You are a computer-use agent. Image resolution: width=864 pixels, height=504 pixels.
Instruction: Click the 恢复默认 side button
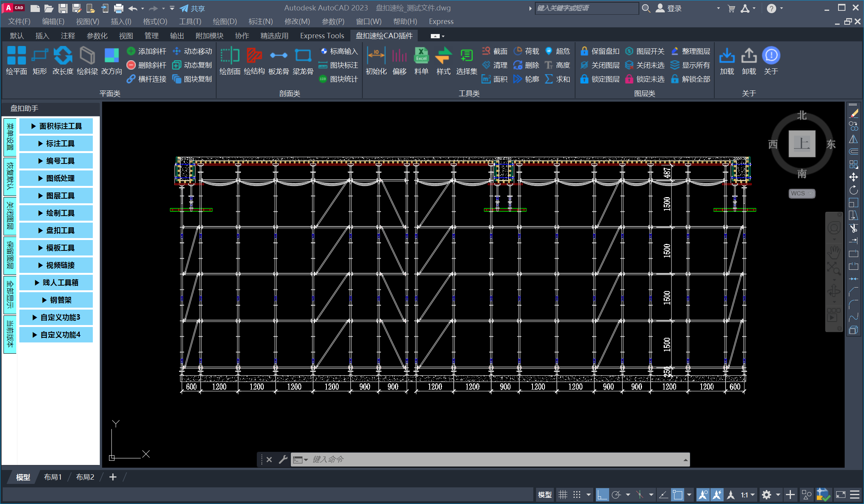pyautogui.click(x=10, y=176)
